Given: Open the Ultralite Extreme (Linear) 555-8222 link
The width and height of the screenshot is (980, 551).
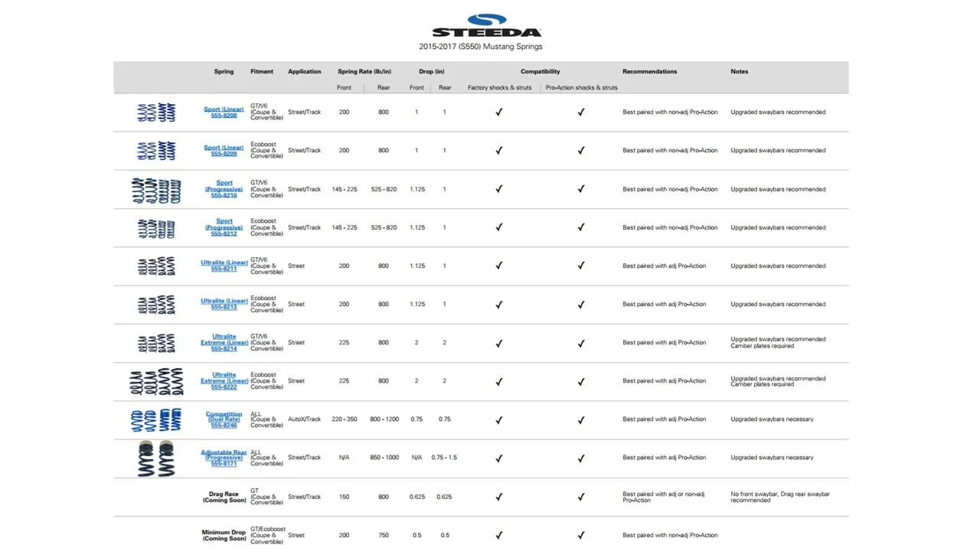Looking at the screenshot, I should 224,380.
